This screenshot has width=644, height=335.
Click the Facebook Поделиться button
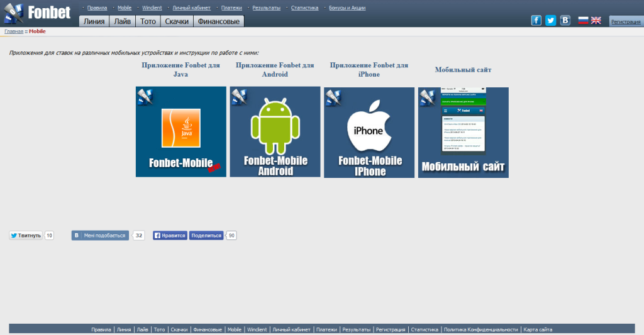tap(206, 235)
